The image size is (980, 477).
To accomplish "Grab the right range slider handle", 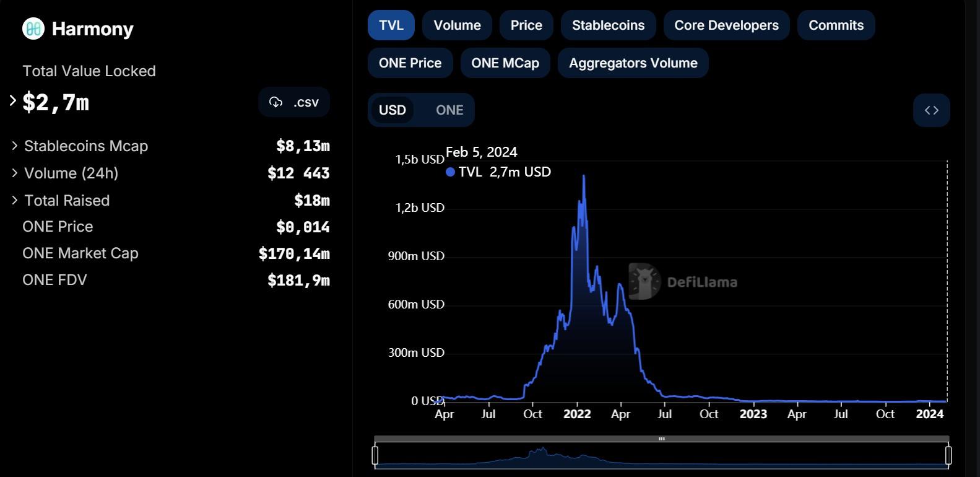I will [948, 455].
